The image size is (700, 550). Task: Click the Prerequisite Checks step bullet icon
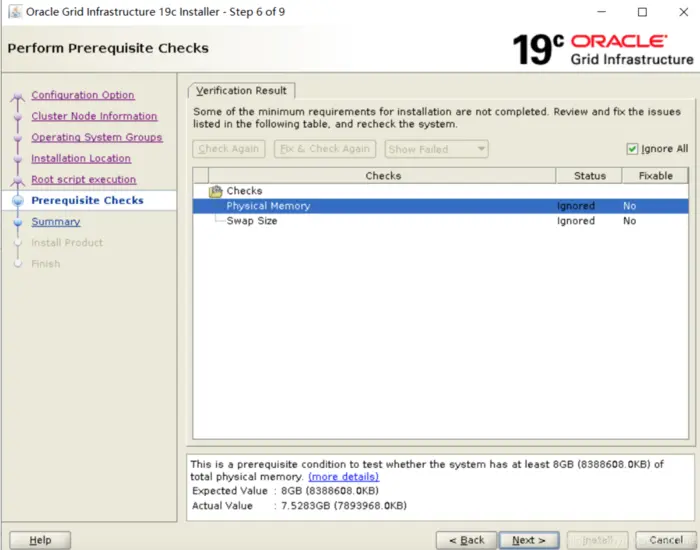(18, 201)
